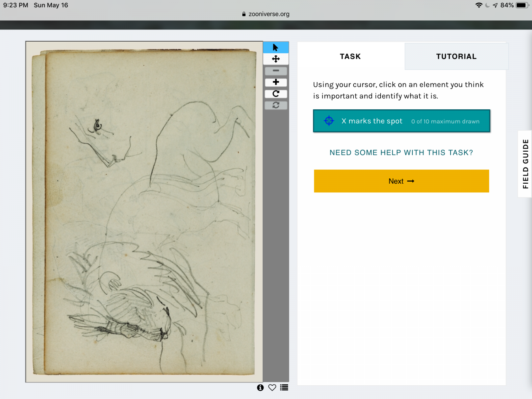The width and height of the screenshot is (532, 399).
Task: Tap the 9:23 PM clock
Action: pos(16,5)
